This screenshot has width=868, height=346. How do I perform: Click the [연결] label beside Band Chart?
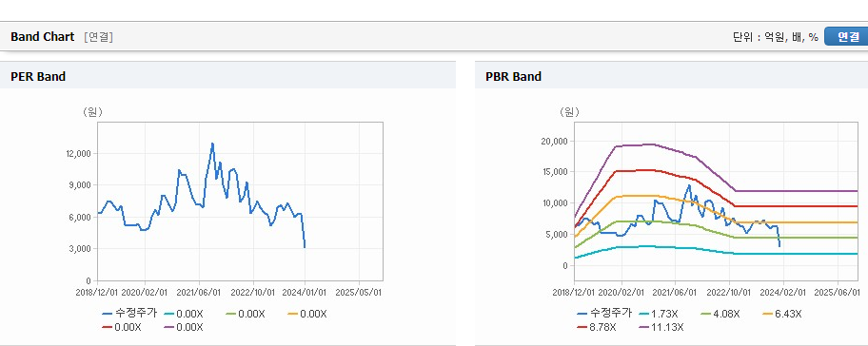99,37
